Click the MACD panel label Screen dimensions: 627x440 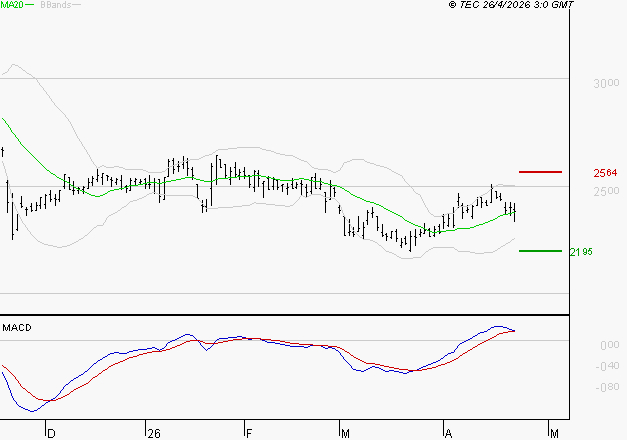pyautogui.click(x=17, y=328)
